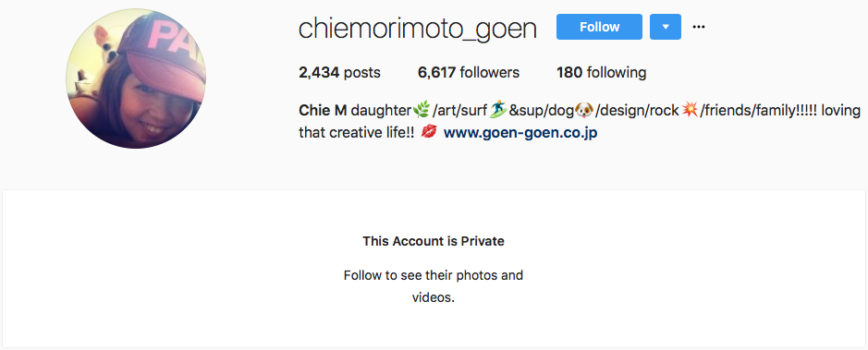Click the bold Chie M name
This screenshot has height=350, width=868.
pos(323,111)
